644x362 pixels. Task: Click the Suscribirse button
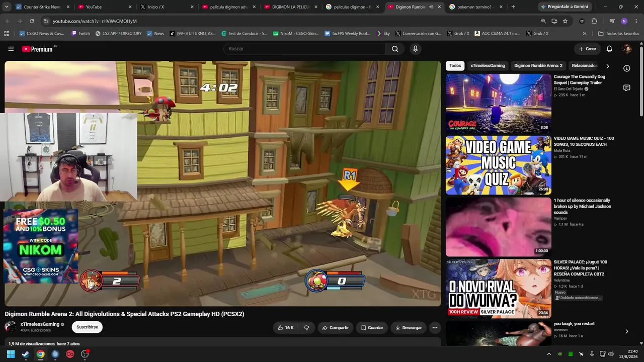pyautogui.click(x=87, y=327)
